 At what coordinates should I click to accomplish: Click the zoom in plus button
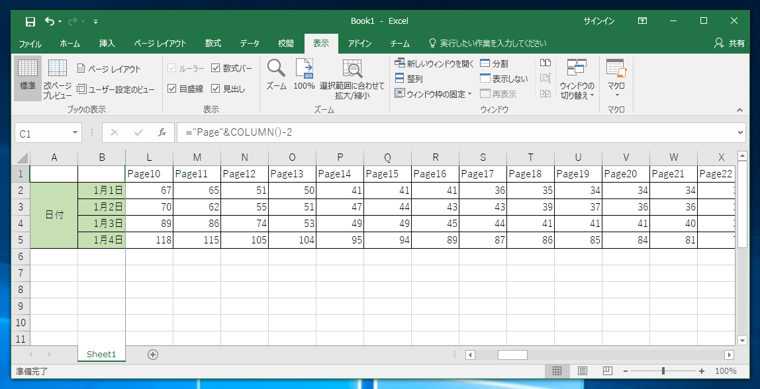tap(701, 371)
